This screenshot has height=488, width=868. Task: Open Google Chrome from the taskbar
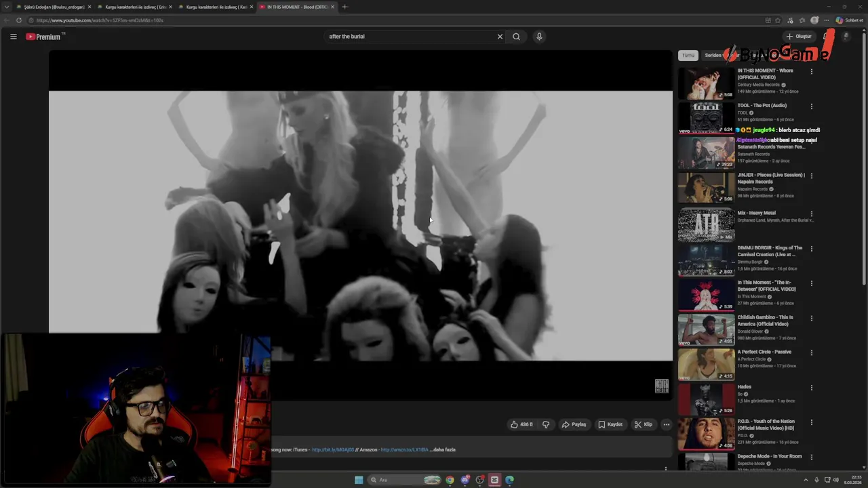(x=450, y=480)
